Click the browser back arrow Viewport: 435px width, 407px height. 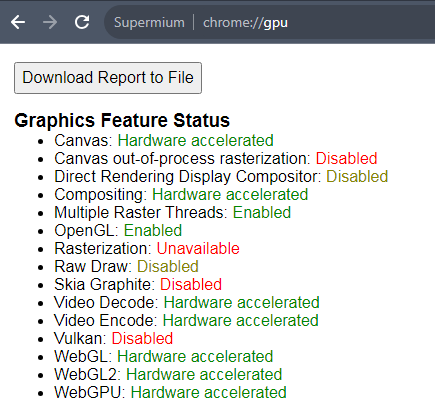pyautogui.click(x=18, y=22)
